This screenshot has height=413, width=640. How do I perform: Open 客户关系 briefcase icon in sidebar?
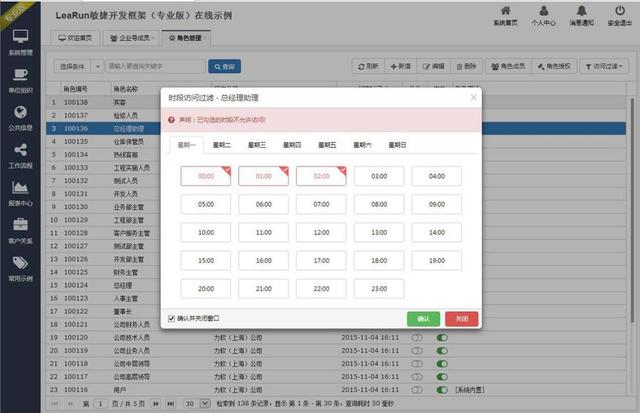point(20,225)
